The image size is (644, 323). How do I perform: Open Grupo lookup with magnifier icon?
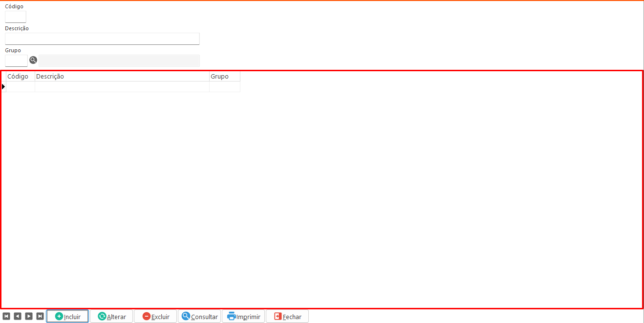point(33,60)
